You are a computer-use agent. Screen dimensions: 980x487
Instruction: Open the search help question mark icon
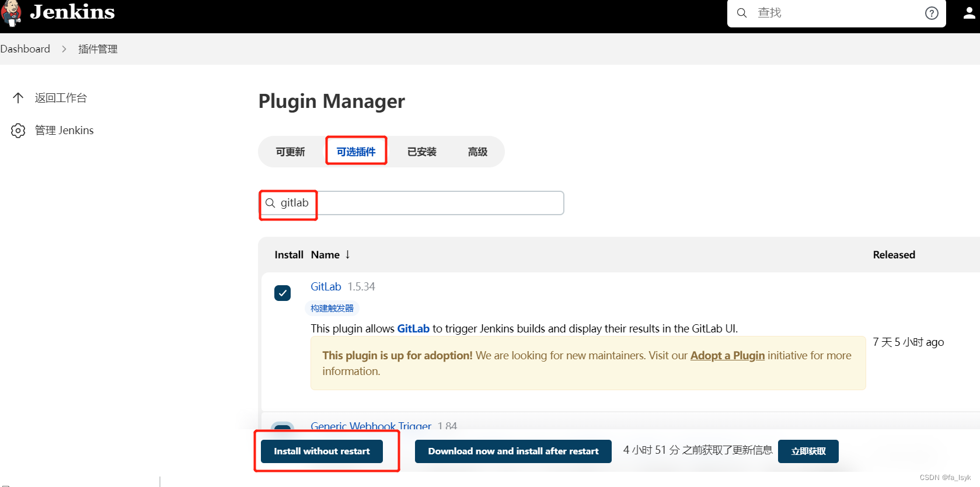[932, 13]
